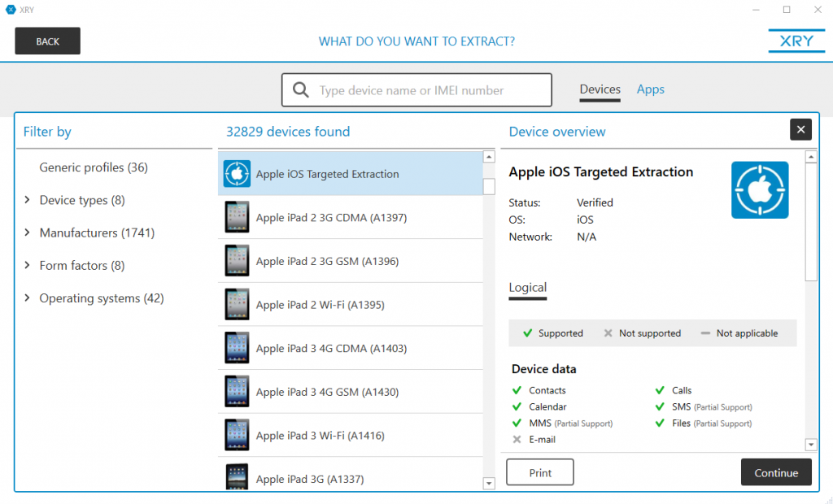Expand the Device types filter
Screen dimensions: 833x504
click(27, 200)
